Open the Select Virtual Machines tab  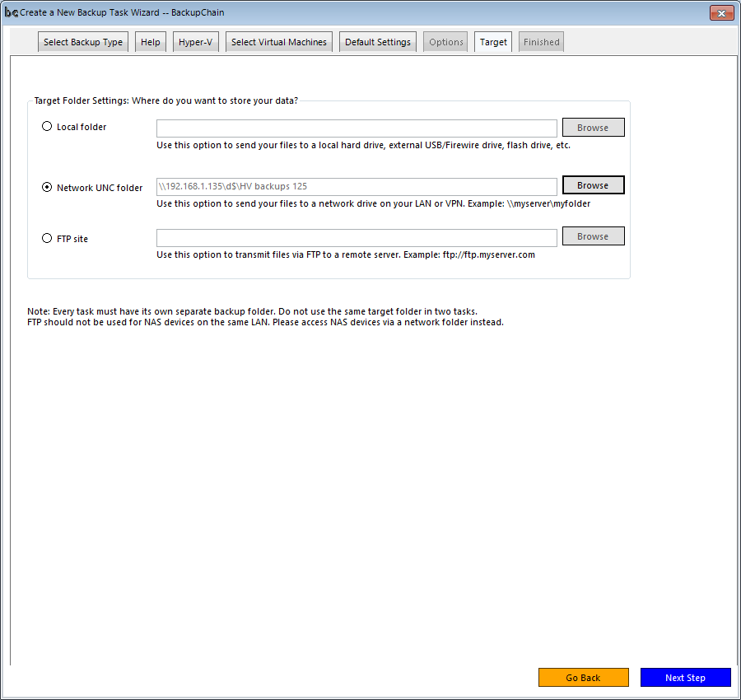point(278,41)
